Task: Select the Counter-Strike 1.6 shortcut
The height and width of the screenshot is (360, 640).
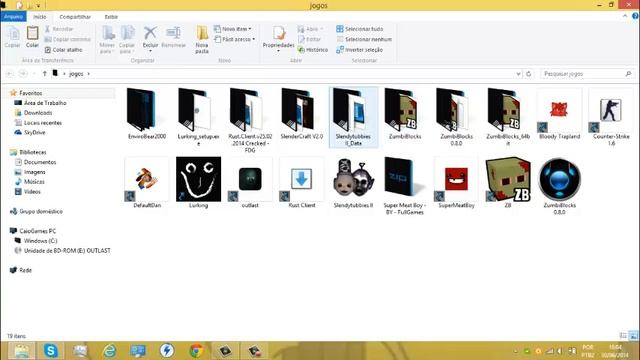Action: (611, 118)
